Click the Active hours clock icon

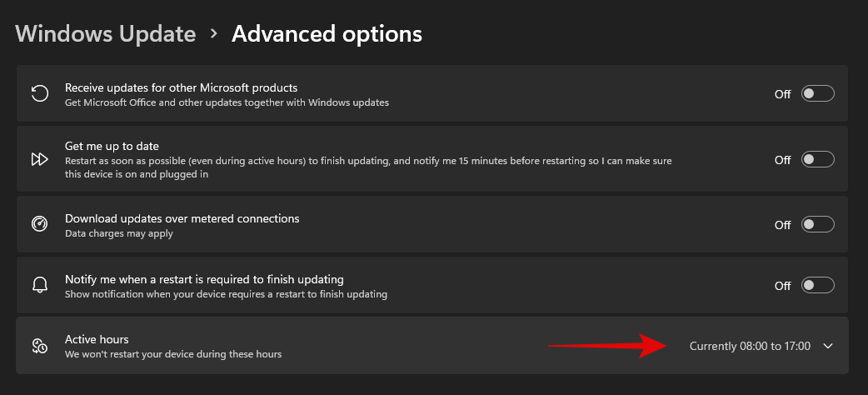coord(39,345)
